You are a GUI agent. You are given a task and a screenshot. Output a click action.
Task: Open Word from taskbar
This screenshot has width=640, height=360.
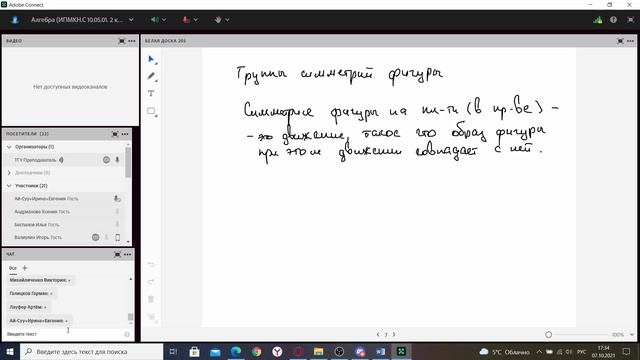[x=380, y=351]
